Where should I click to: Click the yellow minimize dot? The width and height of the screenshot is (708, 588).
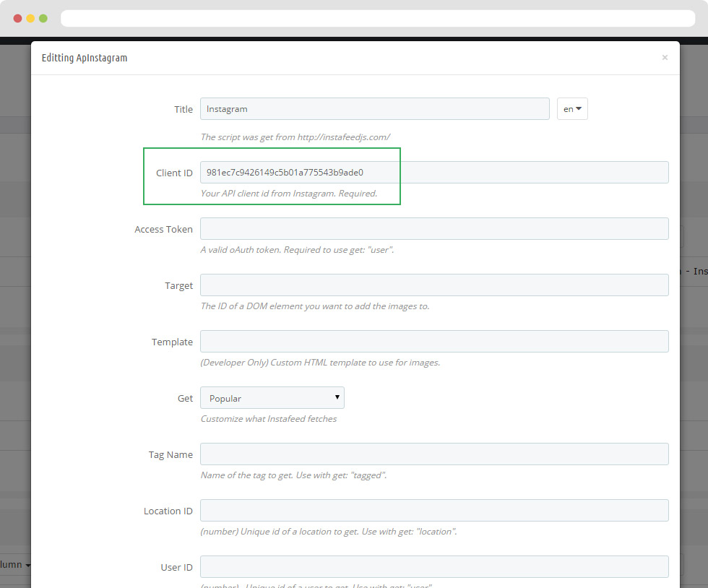pos(30,19)
